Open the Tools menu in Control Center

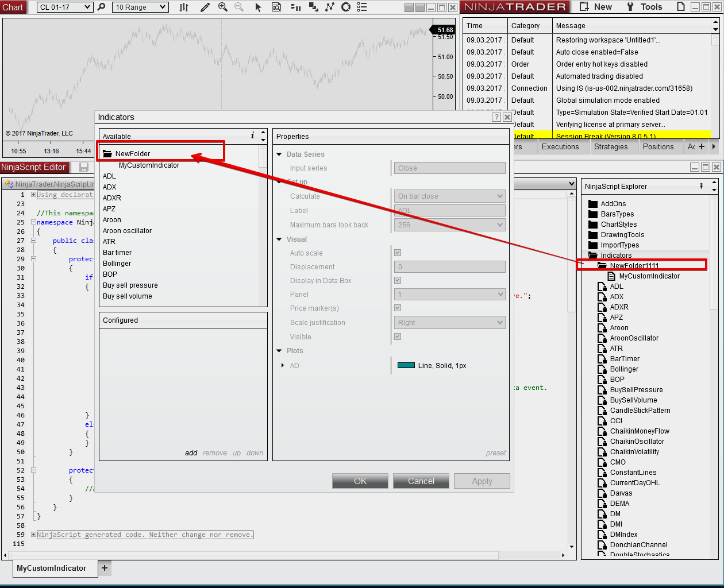[645, 7]
